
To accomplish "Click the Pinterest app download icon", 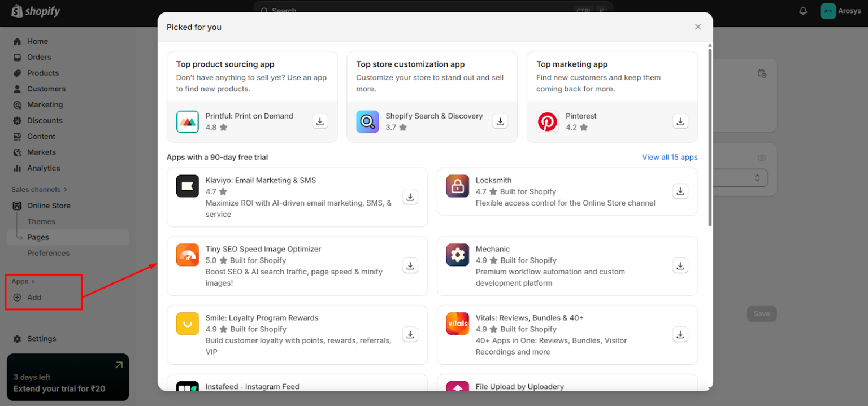I will [680, 121].
